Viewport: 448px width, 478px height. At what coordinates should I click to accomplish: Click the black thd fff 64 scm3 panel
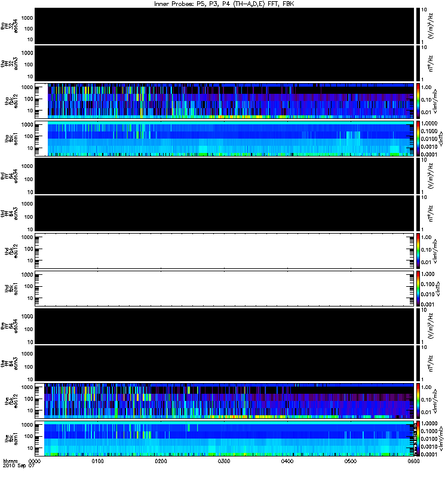[x=225, y=213]
